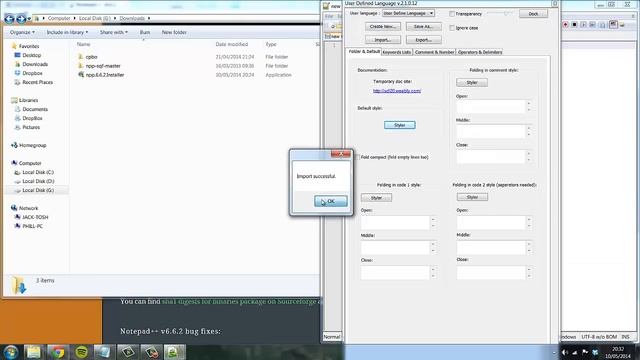
Task: Switch to the Folder & Default tab
Action: point(364,52)
